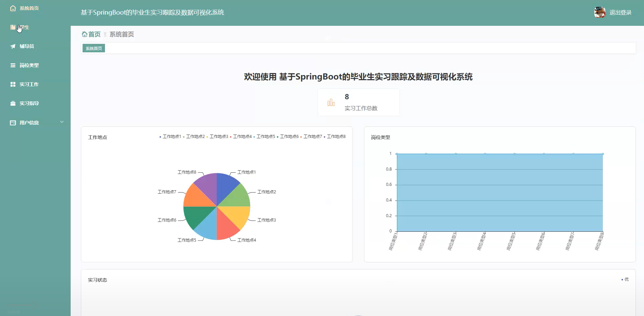Toggle the 工作地点4 legend item

(x=241, y=137)
